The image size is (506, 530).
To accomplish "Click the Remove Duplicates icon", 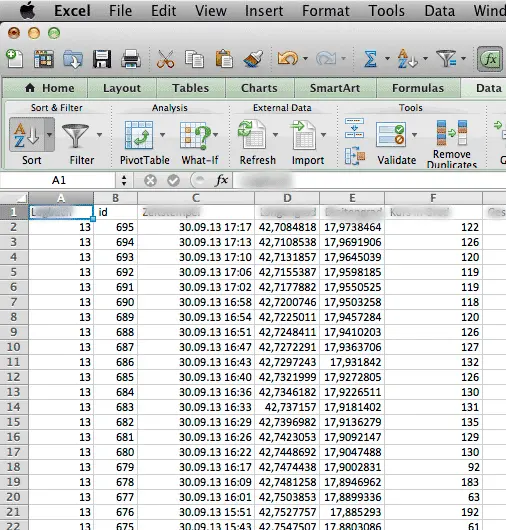I will pyautogui.click(x=452, y=133).
